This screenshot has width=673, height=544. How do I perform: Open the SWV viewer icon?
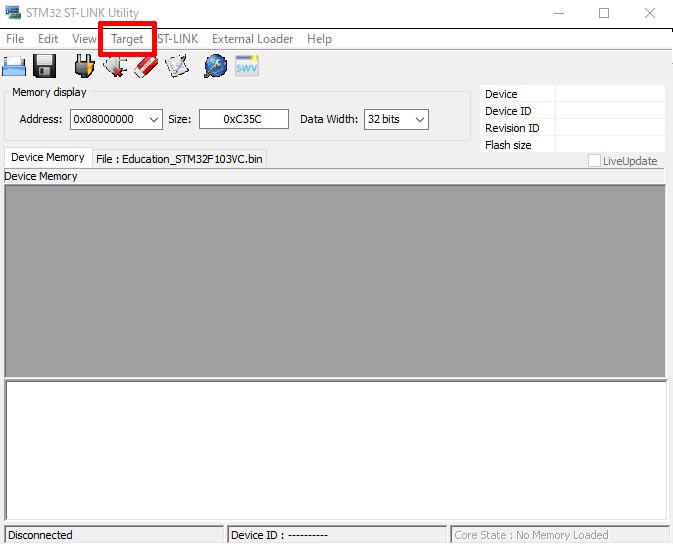(x=247, y=66)
